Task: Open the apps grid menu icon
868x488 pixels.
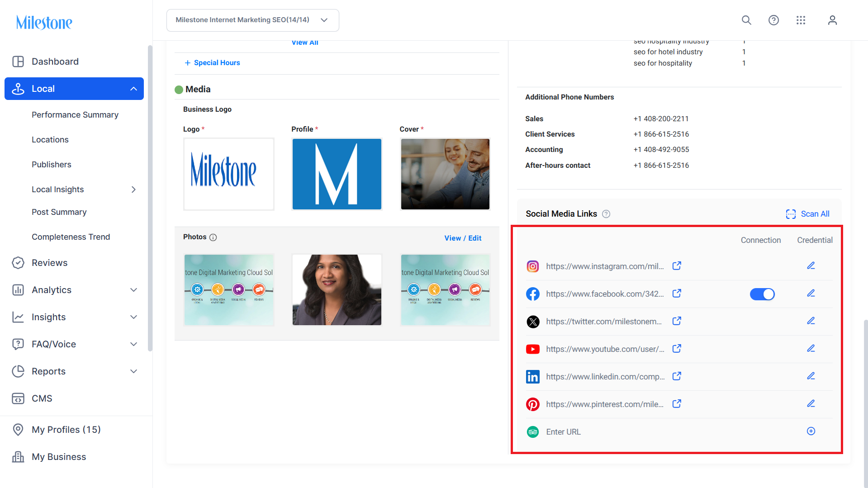Action: point(801,20)
